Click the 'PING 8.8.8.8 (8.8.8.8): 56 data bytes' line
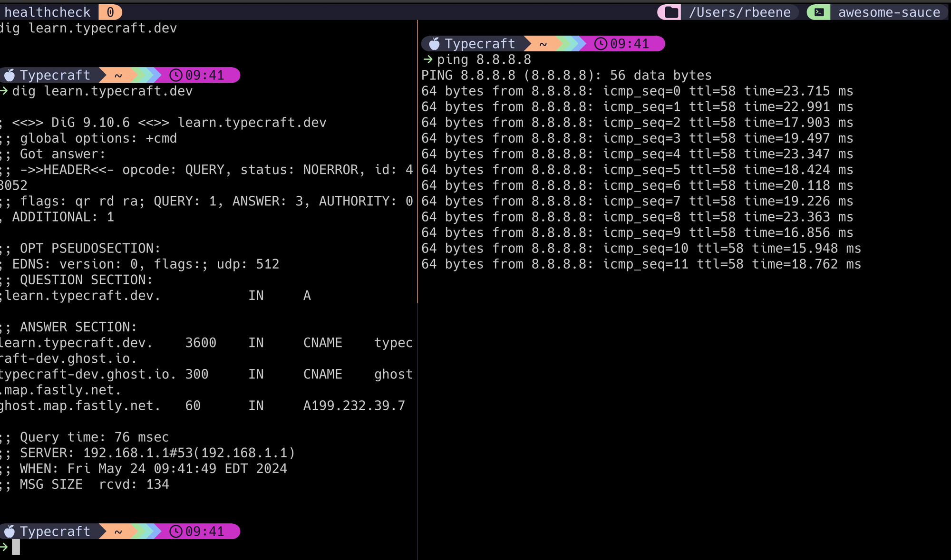The image size is (951, 560). point(566,75)
